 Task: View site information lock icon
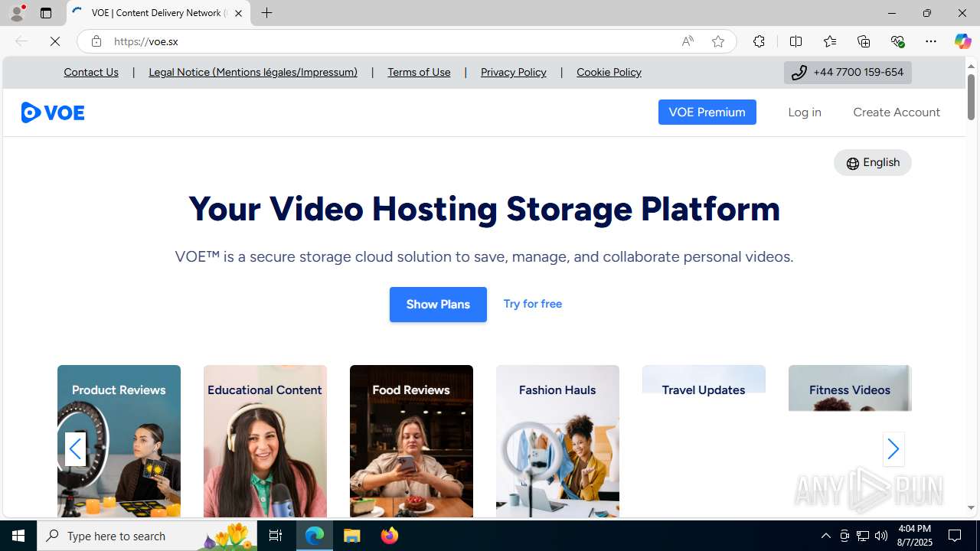[96, 41]
